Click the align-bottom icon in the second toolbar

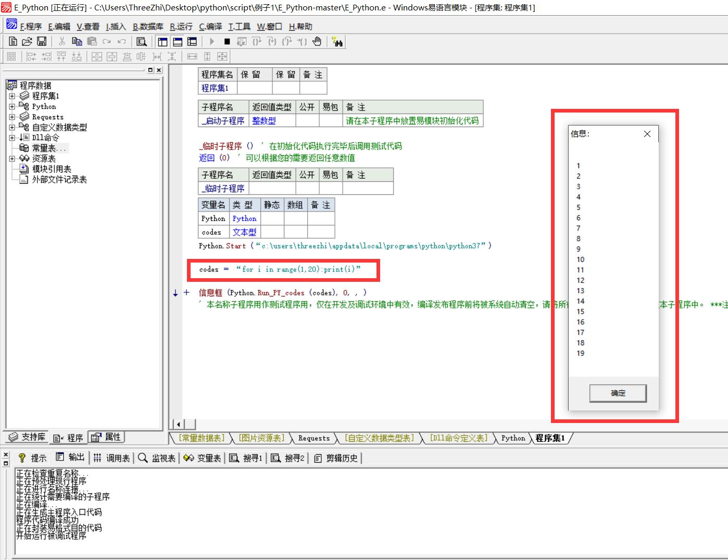(x=77, y=56)
